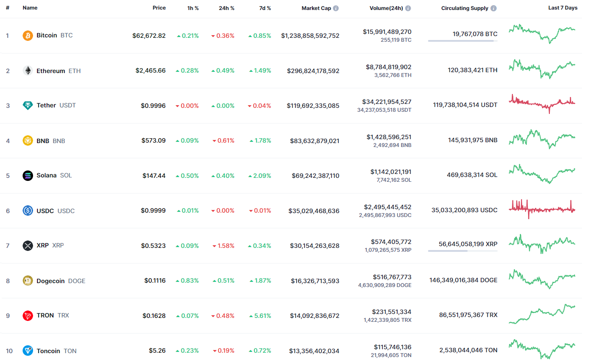Screen dimensions: 589x364
Task: Click the USDC logo icon
Action: click(x=28, y=211)
